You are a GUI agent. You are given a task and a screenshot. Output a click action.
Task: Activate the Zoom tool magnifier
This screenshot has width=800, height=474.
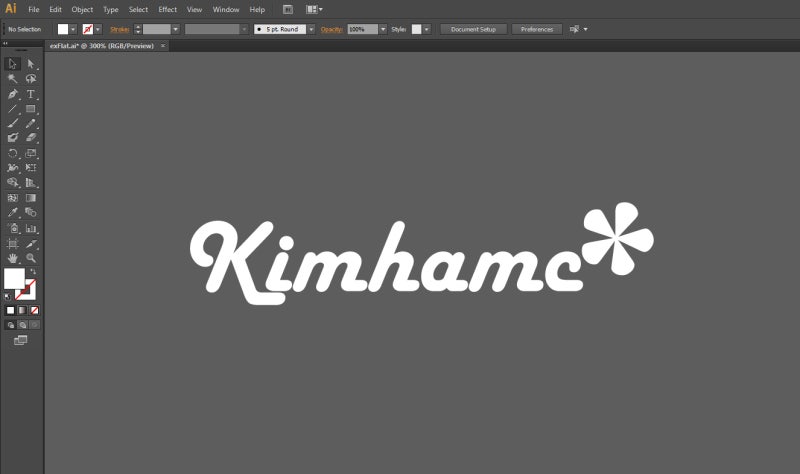(x=31, y=258)
